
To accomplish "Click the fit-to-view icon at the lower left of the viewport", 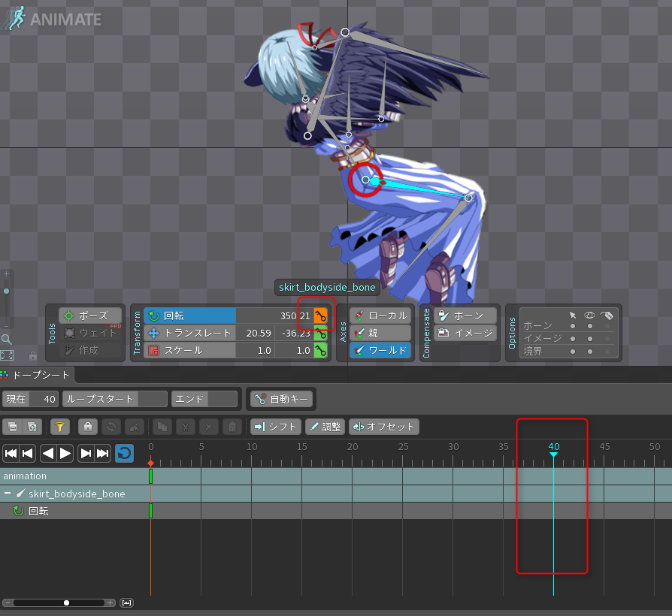I will point(7,355).
